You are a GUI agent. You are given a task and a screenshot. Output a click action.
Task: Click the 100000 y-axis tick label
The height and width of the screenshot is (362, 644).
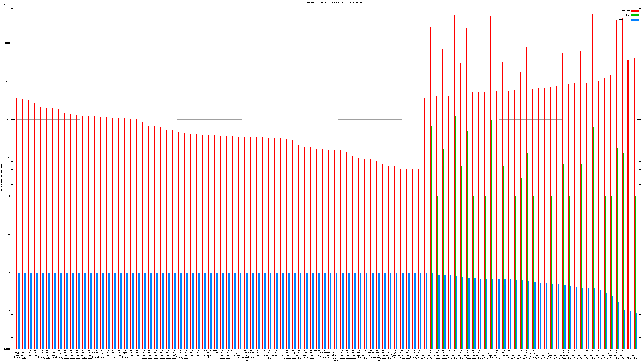point(7,5)
